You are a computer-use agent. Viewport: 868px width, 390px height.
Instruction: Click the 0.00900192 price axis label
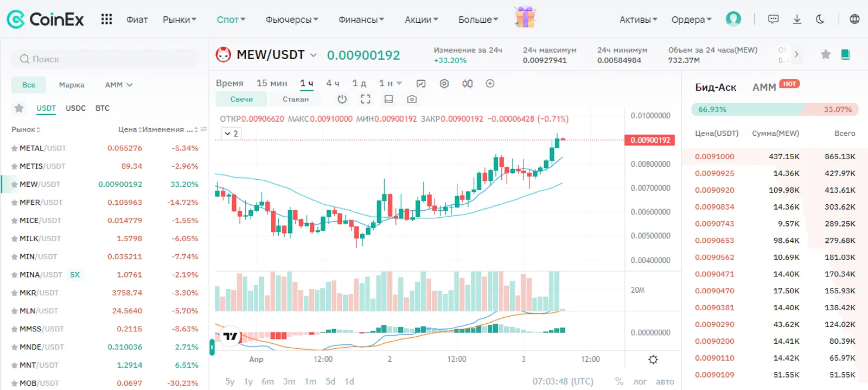coord(650,140)
